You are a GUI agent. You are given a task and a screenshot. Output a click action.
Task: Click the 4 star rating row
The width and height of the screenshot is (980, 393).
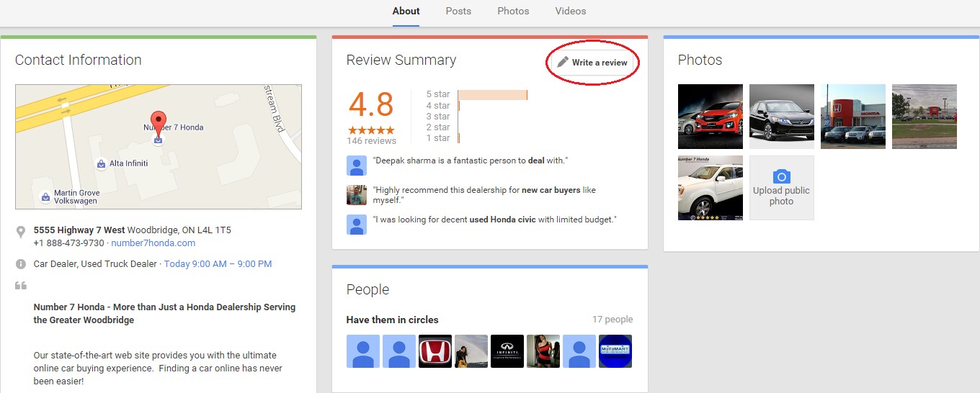[x=442, y=106]
